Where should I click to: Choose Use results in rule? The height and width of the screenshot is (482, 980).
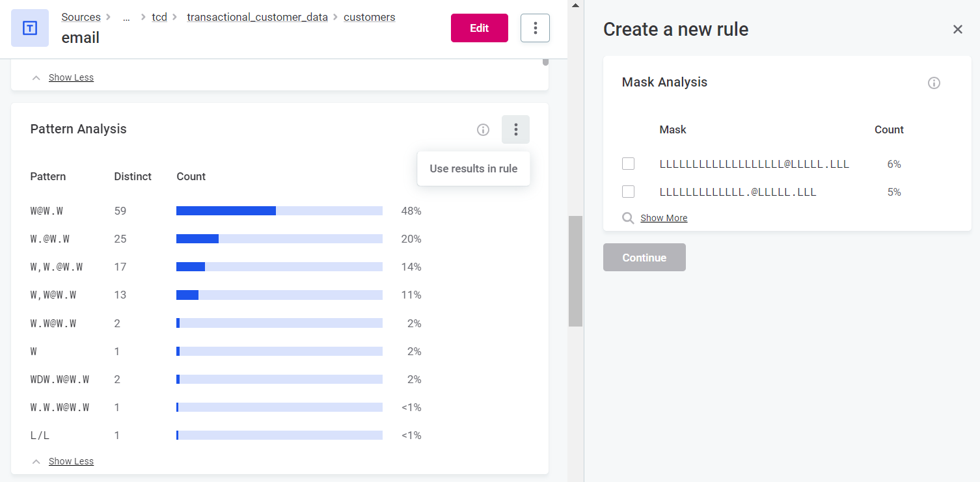pos(473,168)
